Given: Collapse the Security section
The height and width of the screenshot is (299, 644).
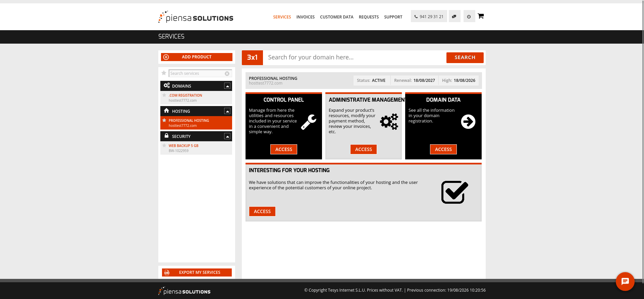Looking at the screenshot, I should (x=227, y=136).
